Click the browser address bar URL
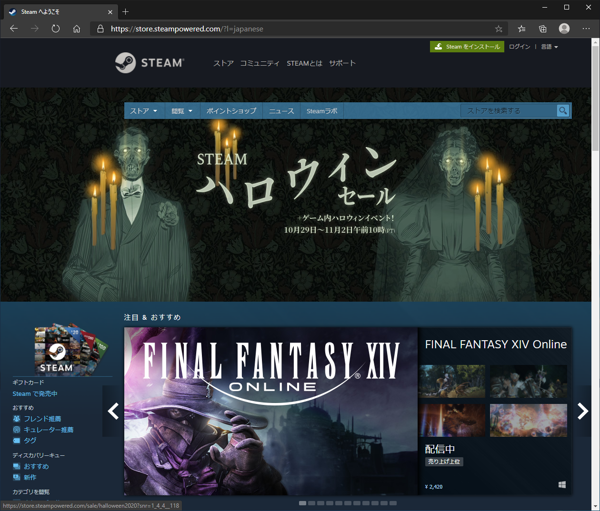The image size is (600, 511). coord(187,29)
